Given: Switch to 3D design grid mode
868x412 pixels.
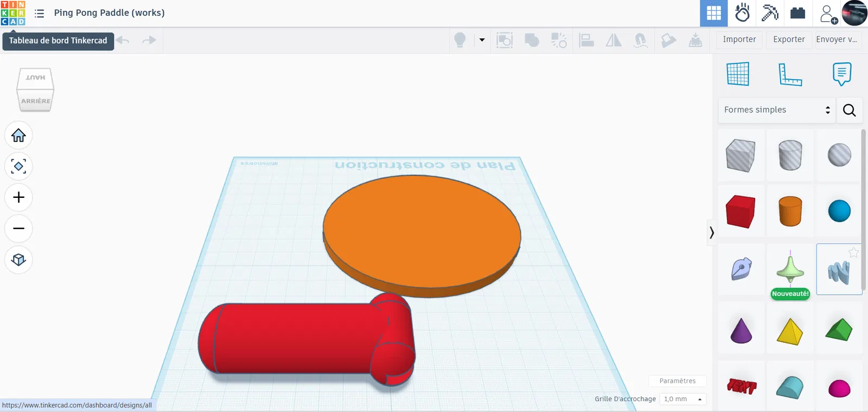Looking at the screenshot, I should (714, 13).
